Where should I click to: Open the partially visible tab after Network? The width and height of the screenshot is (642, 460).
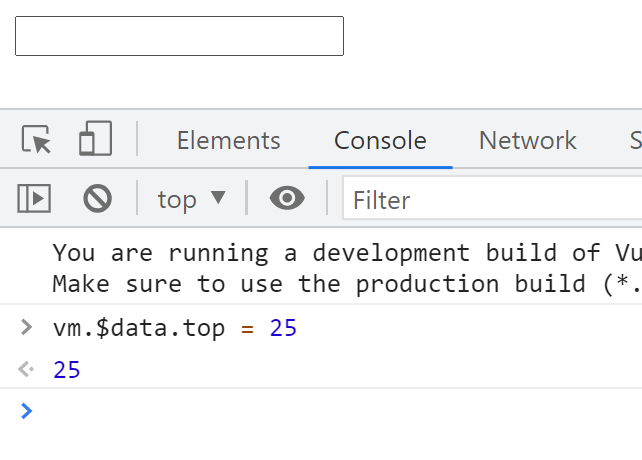pos(634,140)
